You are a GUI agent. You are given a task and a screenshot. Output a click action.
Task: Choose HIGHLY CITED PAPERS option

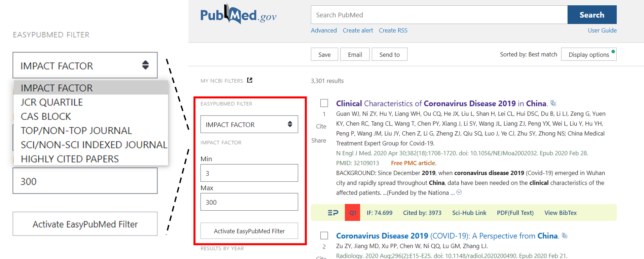click(91, 159)
